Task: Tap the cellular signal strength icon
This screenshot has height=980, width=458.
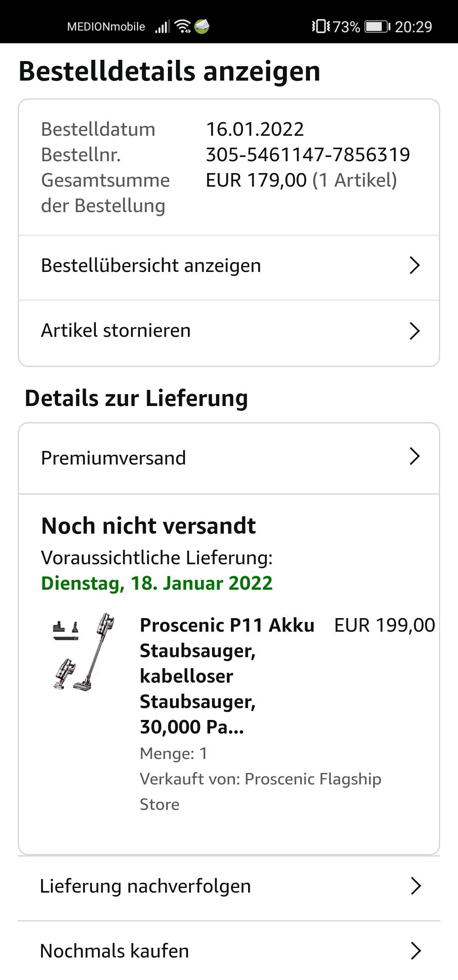Action: point(162,27)
